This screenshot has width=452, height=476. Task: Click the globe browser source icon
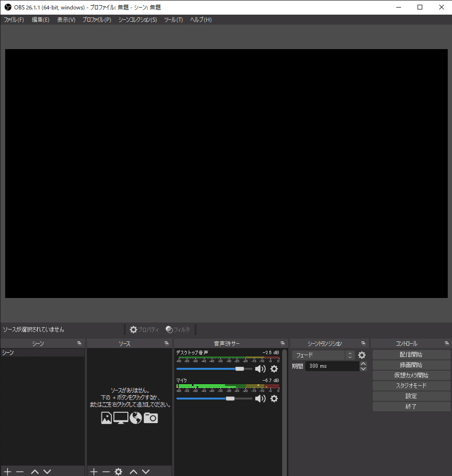(x=135, y=418)
